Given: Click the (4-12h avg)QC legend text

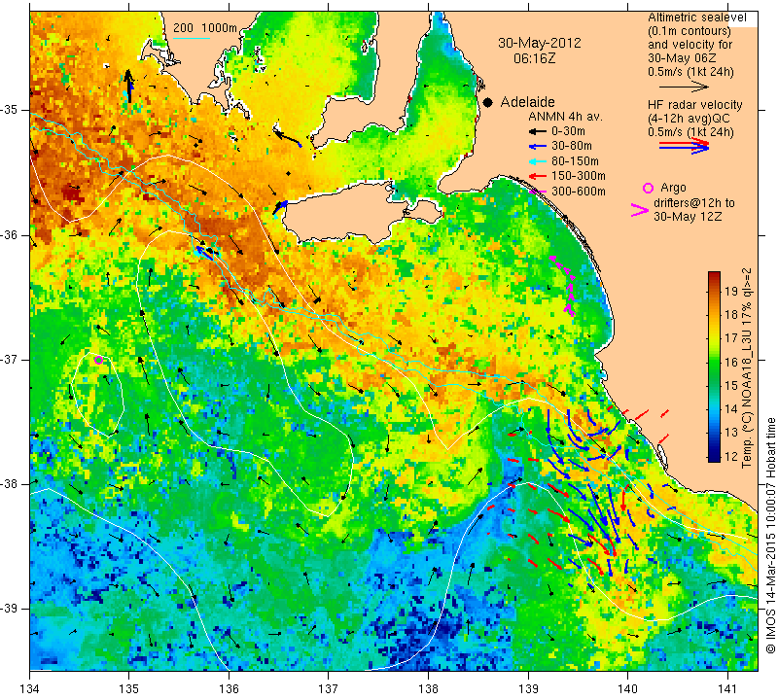Looking at the screenshot, I should pyautogui.click(x=689, y=119).
